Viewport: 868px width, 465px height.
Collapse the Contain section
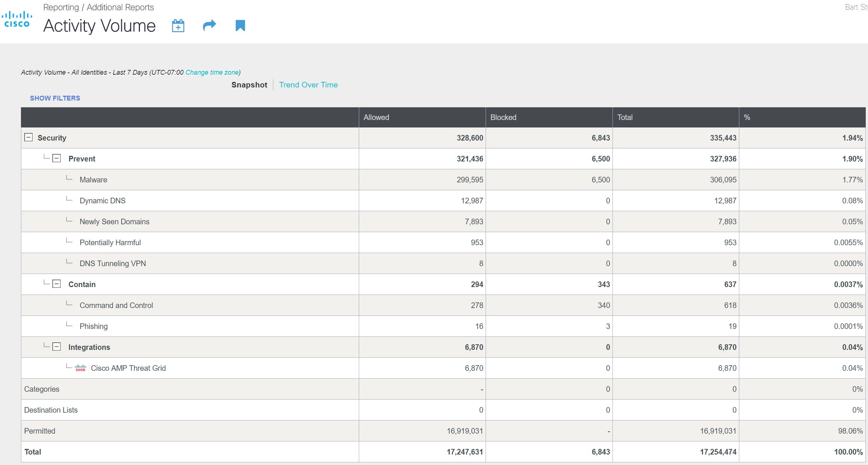56,284
